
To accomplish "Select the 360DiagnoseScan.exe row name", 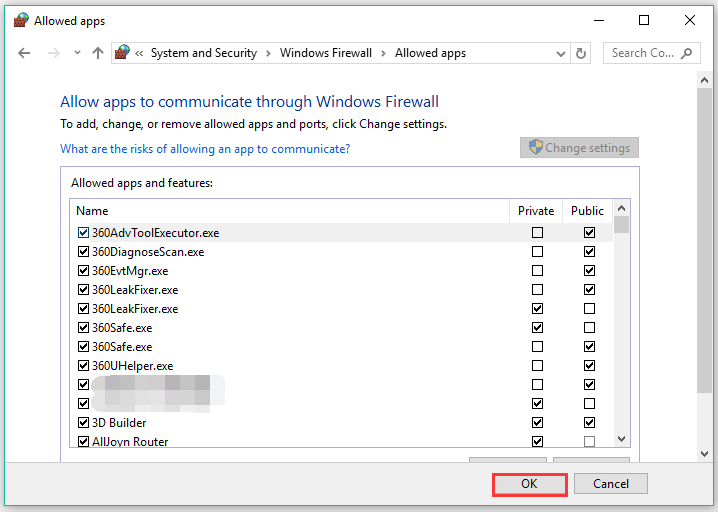I will 148,252.
